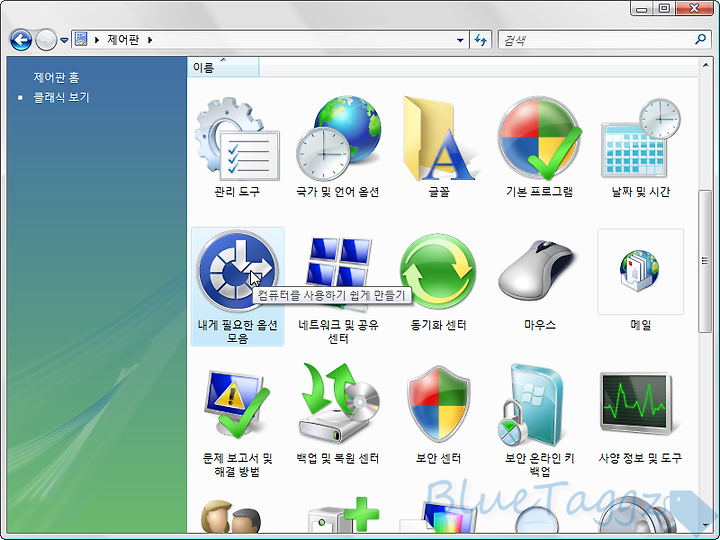
Task: Click the 날짜 및 시간 label text
Action: point(641,191)
